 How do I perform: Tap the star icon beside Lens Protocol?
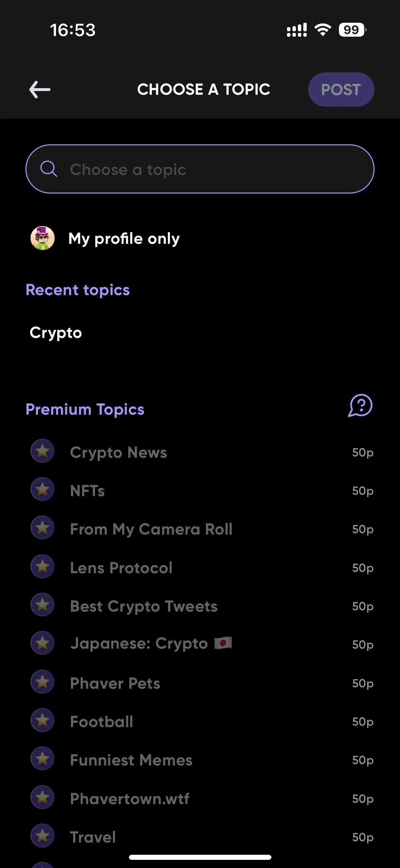(42, 566)
